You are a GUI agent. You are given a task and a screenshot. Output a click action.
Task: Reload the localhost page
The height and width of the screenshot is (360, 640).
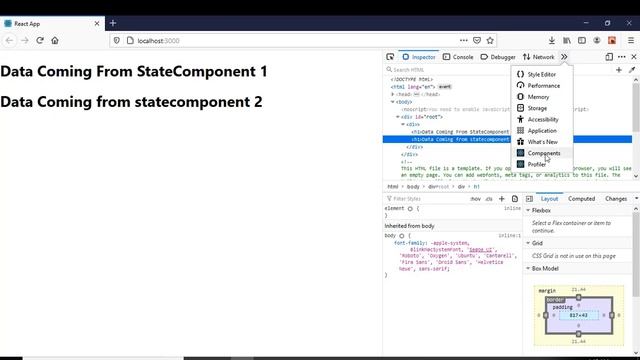click(x=40, y=40)
